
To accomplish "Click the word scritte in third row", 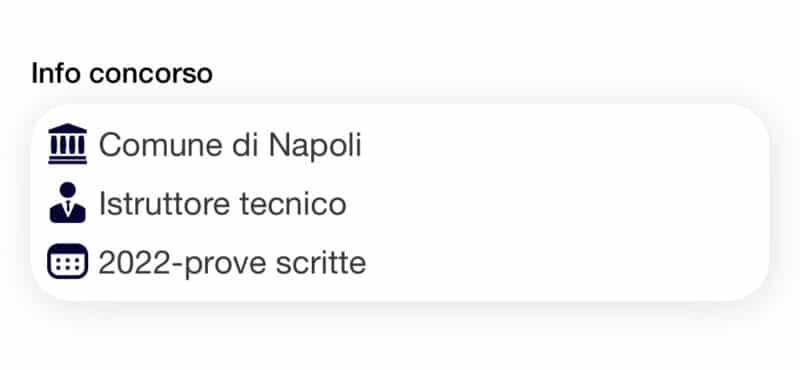I will click(321, 263).
